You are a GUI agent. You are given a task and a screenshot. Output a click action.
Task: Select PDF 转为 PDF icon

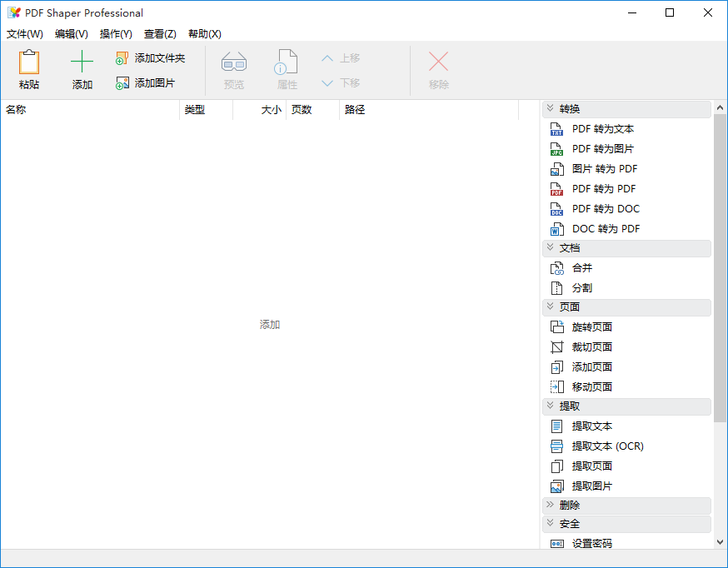[556, 189]
